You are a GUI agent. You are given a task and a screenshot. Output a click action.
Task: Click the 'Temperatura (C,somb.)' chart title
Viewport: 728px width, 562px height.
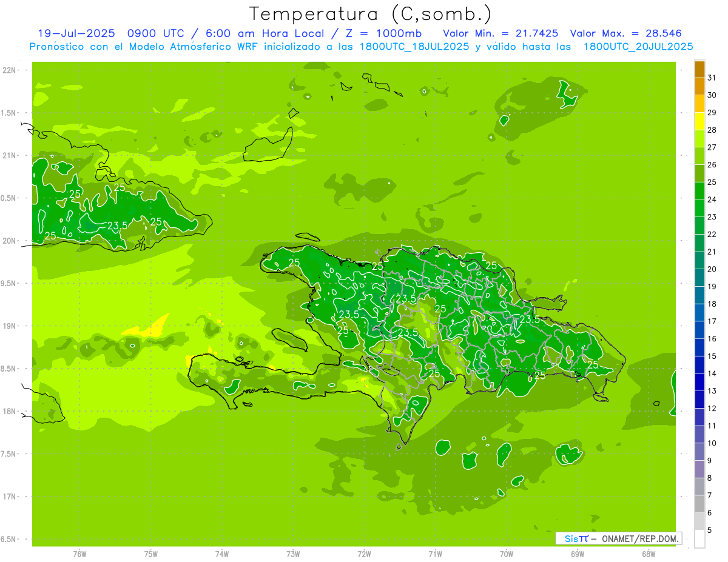[x=371, y=14]
